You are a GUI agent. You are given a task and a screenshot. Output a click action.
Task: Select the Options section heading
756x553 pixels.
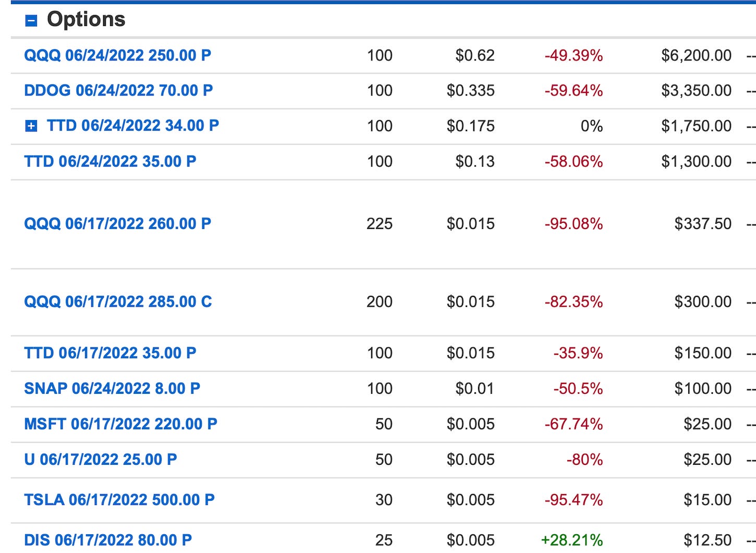[86, 19]
